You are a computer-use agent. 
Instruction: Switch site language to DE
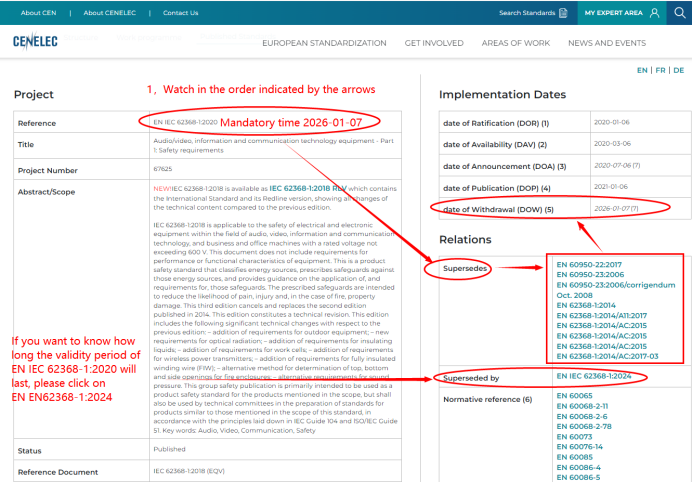click(x=679, y=71)
